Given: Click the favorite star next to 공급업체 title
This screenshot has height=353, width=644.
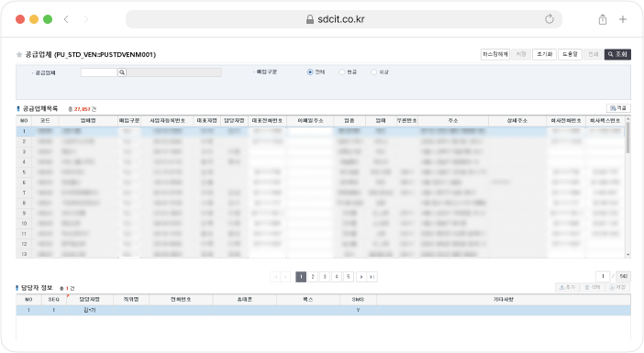Looking at the screenshot, I should pyautogui.click(x=19, y=55).
